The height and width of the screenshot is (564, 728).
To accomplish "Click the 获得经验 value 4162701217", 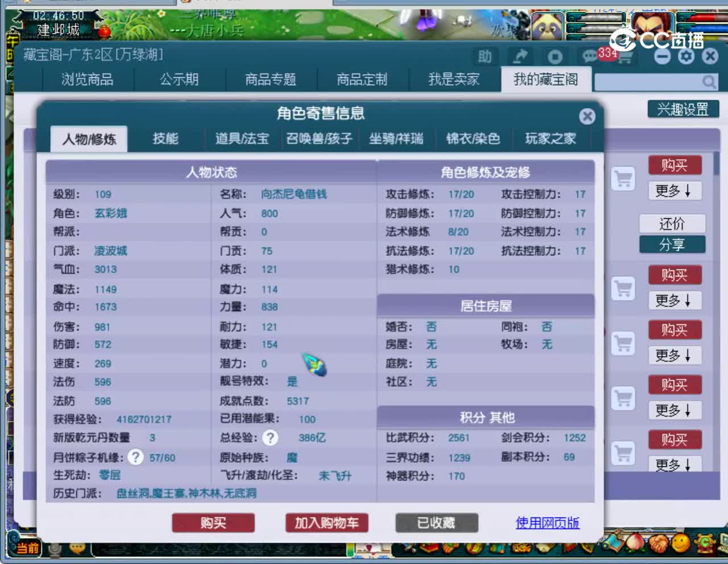I will [x=144, y=420].
